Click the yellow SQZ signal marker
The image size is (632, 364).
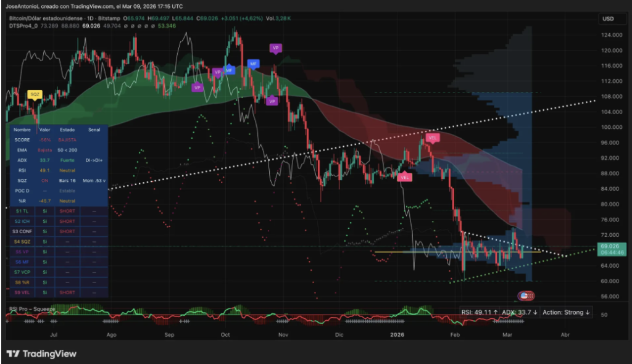[x=35, y=94]
